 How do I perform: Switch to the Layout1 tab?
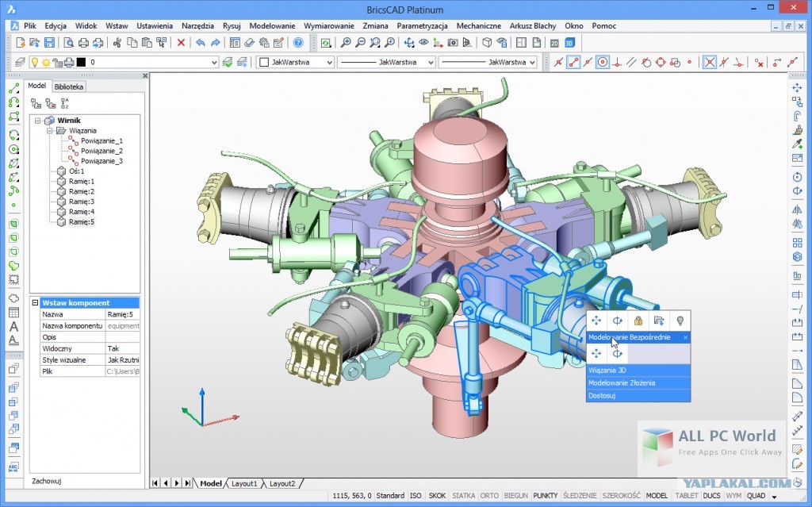[x=244, y=483]
